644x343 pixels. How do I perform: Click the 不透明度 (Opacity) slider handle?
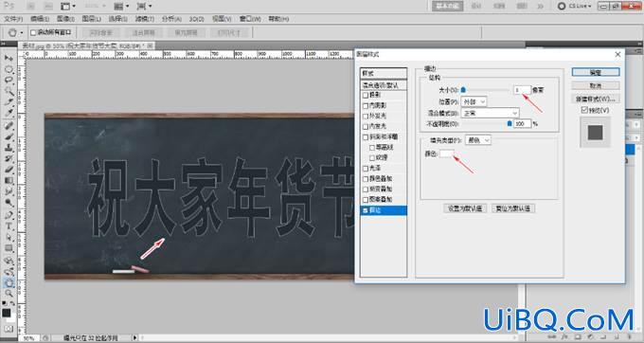[x=510, y=123]
